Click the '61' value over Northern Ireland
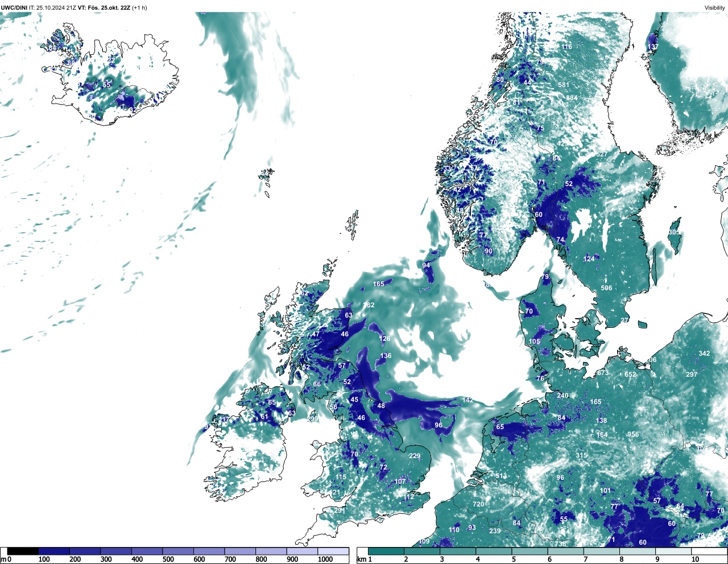728x564 pixels. click(x=264, y=417)
